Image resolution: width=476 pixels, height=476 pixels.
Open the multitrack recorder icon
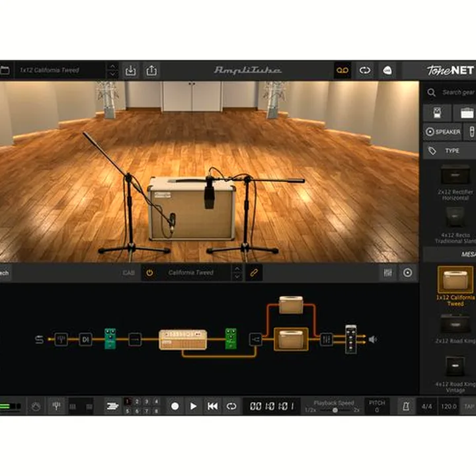112,406
